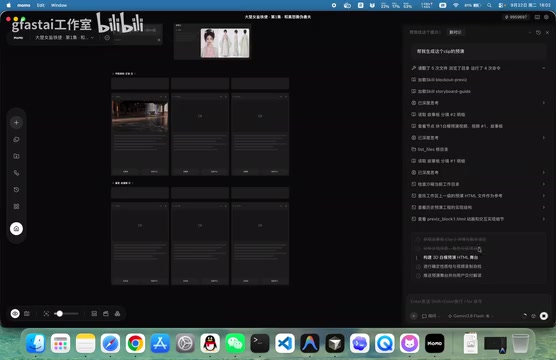Click the credits balance 9959697 badge
The image size is (556, 360).
click(516, 17)
